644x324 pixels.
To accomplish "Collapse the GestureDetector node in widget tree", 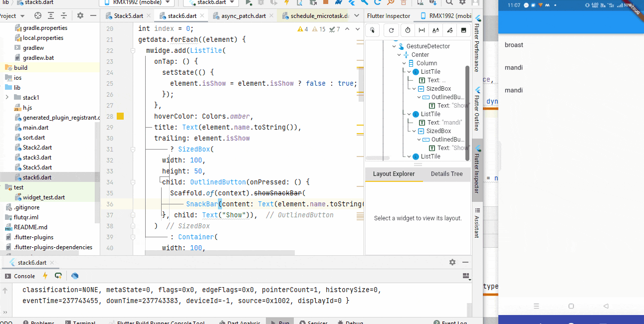I will [394, 46].
